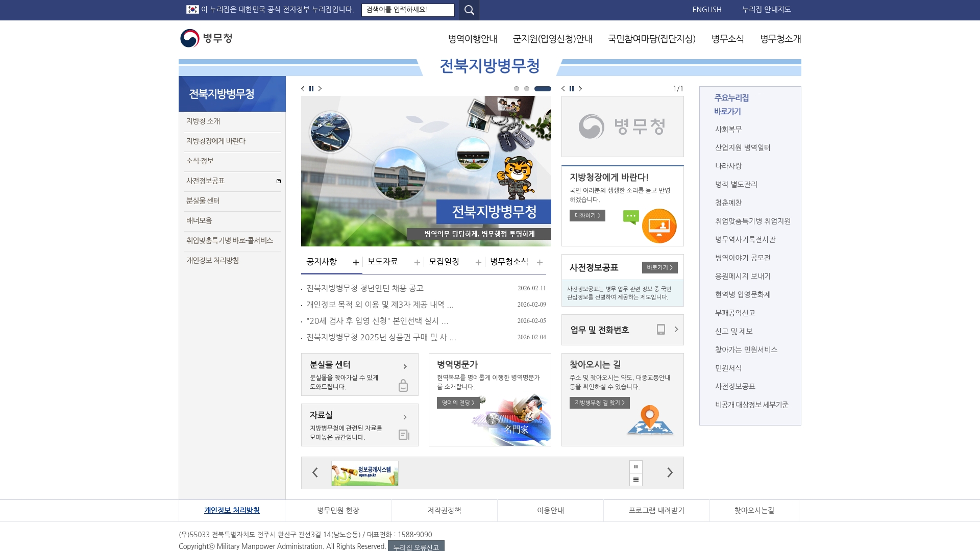Click the search input field
980x551 pixels.
[407, 10]
